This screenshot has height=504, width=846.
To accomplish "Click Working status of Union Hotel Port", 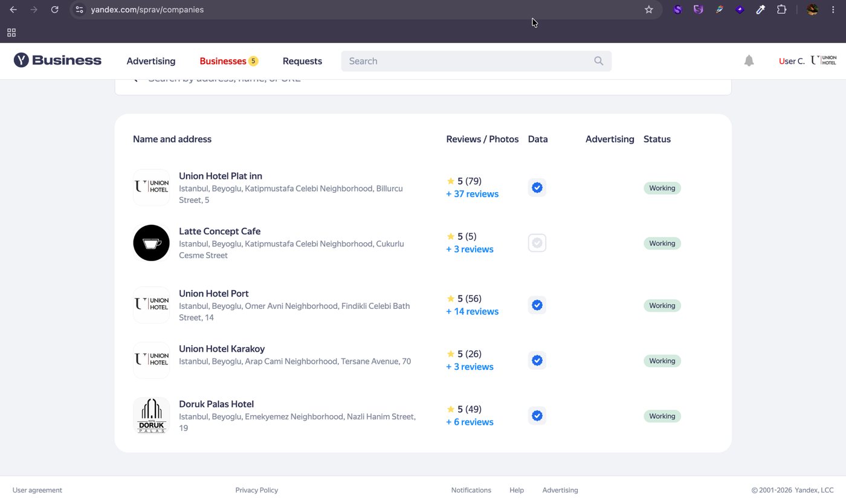I will click(662, 306).
